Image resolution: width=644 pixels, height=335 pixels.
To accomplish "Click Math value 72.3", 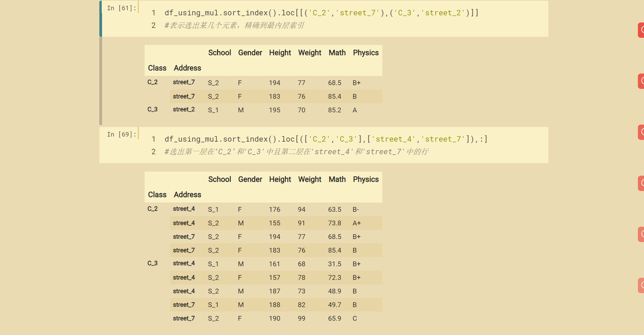I will 334,278.
